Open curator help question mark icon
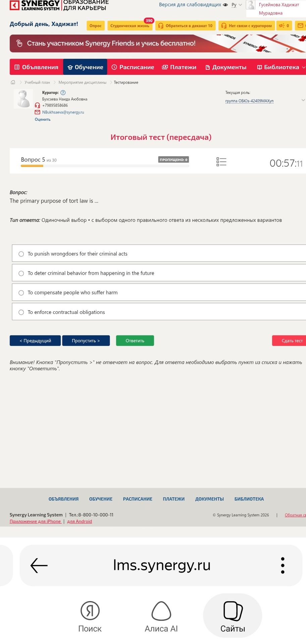Viewport: 306px width, 644px height. click(63, 93)
